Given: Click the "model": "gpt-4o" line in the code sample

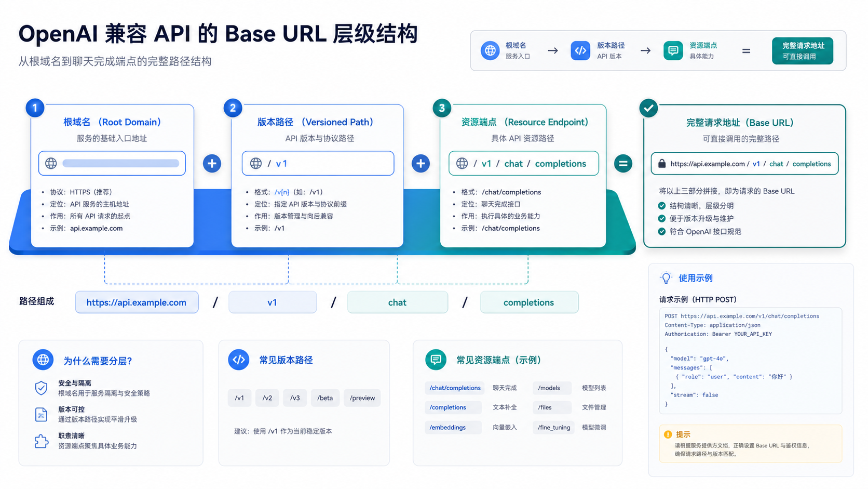Looking at the screenshot, I should (x=700, y=359).
